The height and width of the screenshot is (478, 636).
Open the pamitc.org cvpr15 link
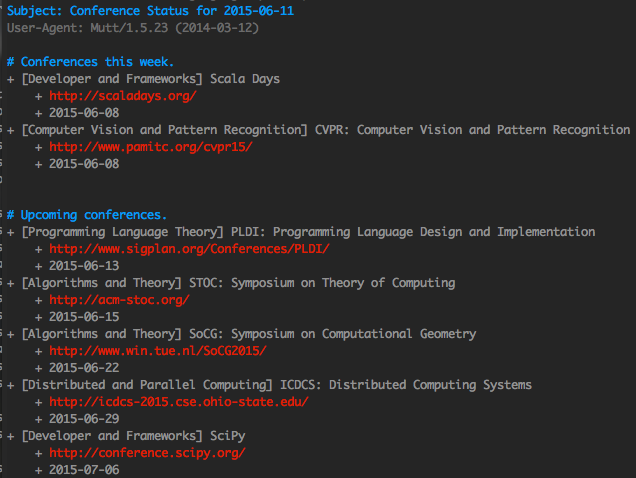[x=151, y=147]
